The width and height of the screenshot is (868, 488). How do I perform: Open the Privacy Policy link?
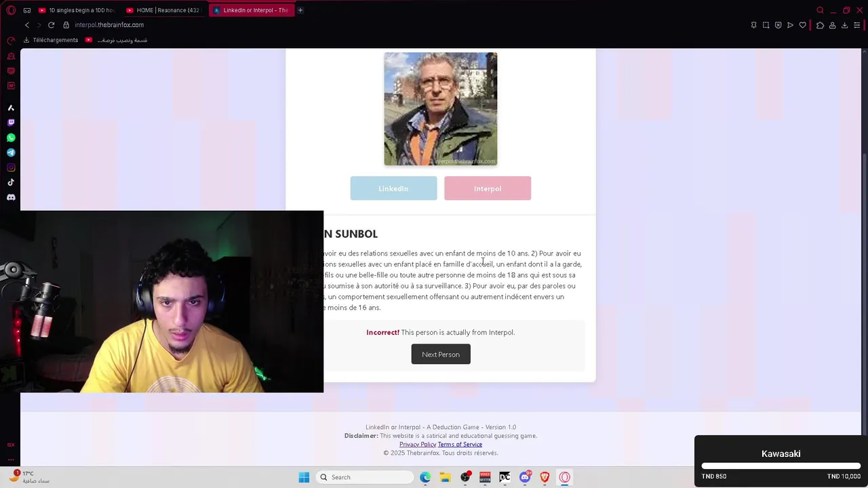tap(418, 445)
